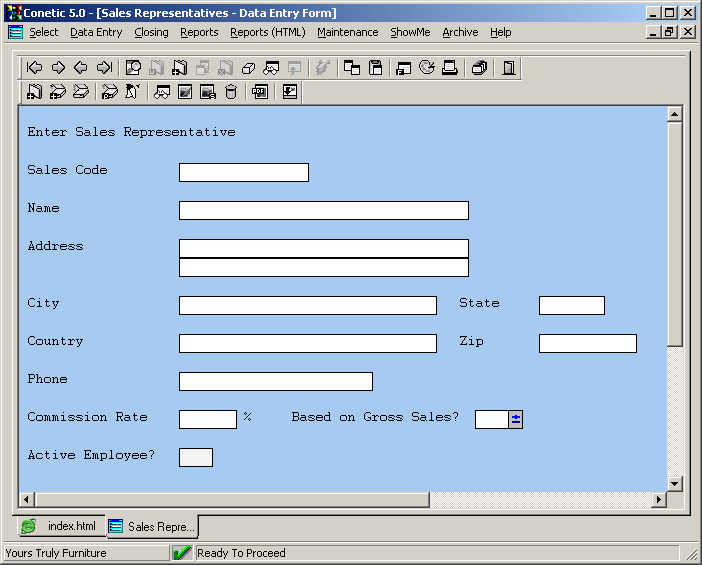
Task: Click the floppy disk save icon
Action: pyautogui.click(x=376, y=68)
